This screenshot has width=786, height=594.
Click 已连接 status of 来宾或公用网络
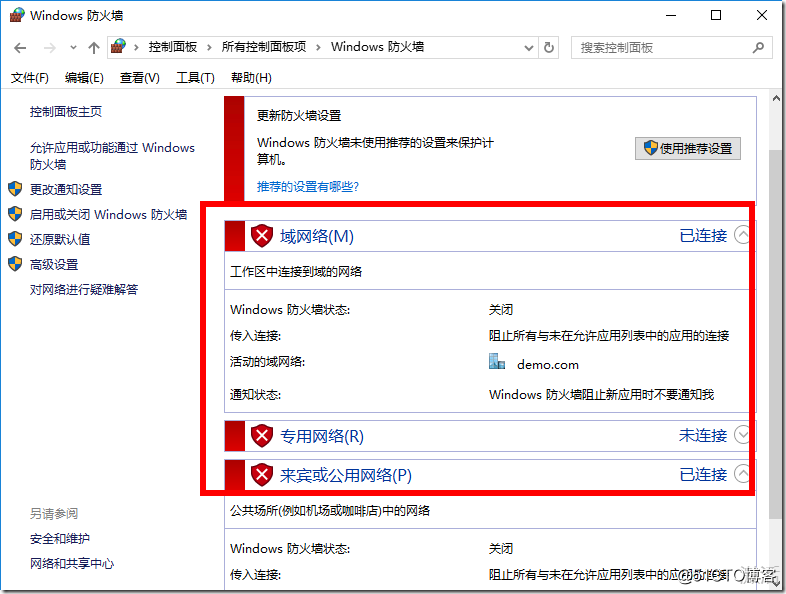point(703,474)
